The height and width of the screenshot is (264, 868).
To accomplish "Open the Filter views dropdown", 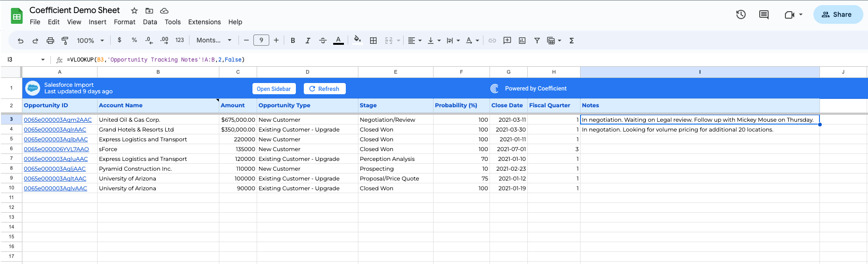I will coord(554,41).
